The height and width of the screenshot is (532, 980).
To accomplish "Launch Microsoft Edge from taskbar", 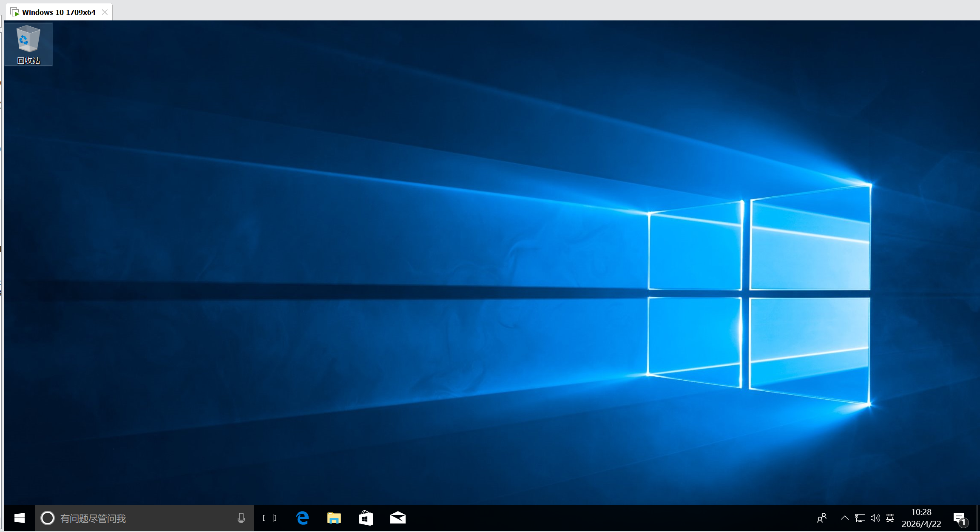I will (x=302, y=518).
